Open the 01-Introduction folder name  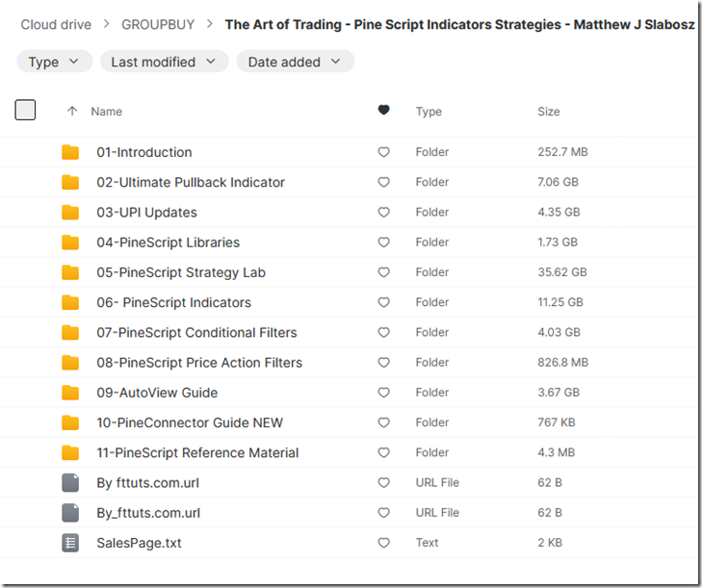[144, 152]
